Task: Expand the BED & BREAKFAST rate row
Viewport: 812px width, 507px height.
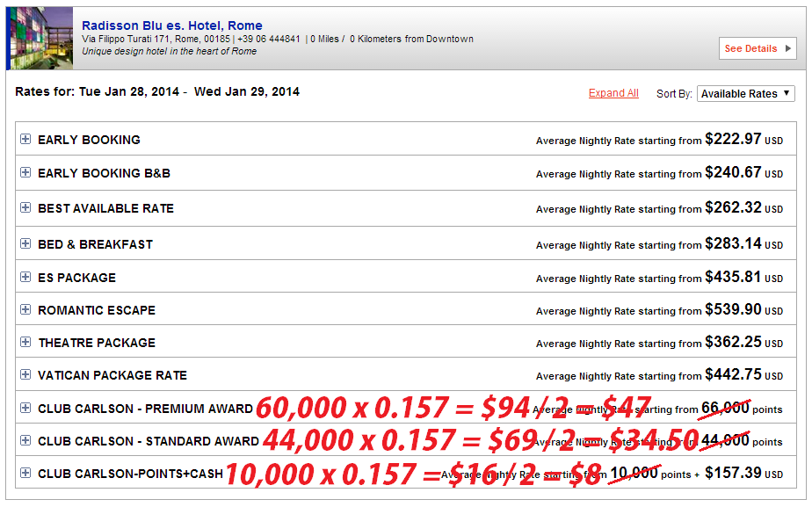Action: coord(25,243)
